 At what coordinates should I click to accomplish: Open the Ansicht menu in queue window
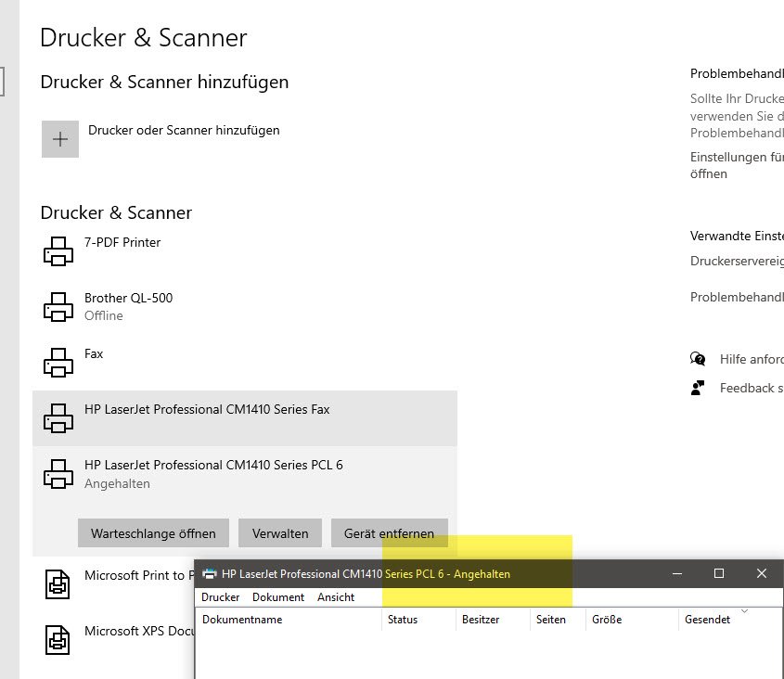click(336, 597)
